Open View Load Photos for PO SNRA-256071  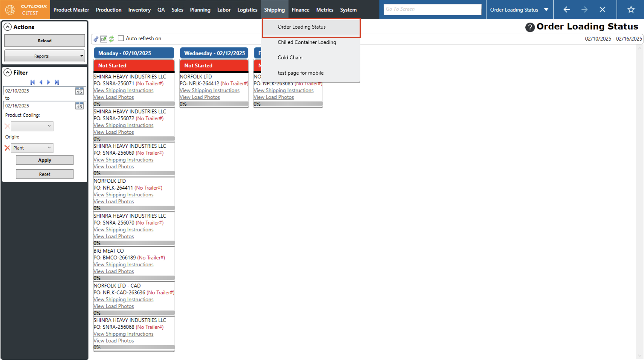[114, 97]
